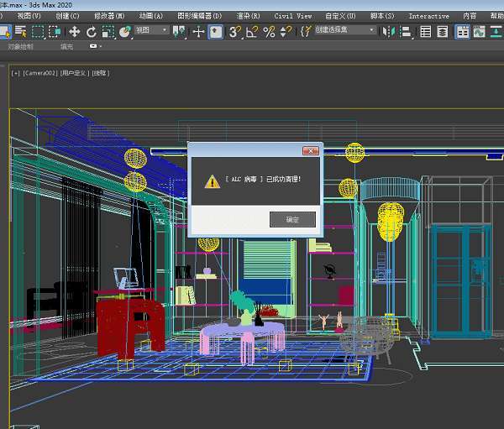
Task: Choose the Select and Scale tool
Action: [x=107, y=31]
